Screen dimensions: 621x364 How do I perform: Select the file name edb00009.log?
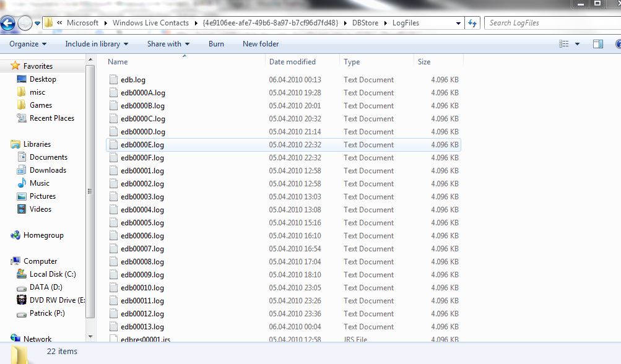point(142,275)
